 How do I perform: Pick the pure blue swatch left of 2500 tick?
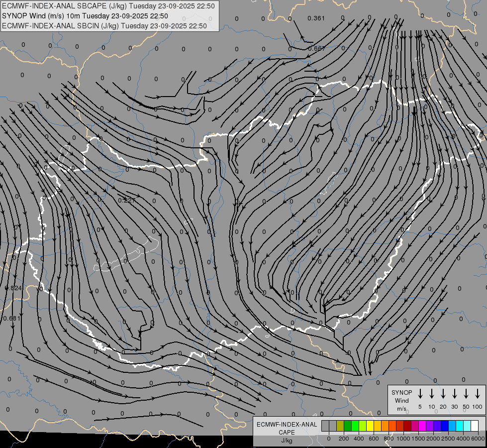click(444, 426)
